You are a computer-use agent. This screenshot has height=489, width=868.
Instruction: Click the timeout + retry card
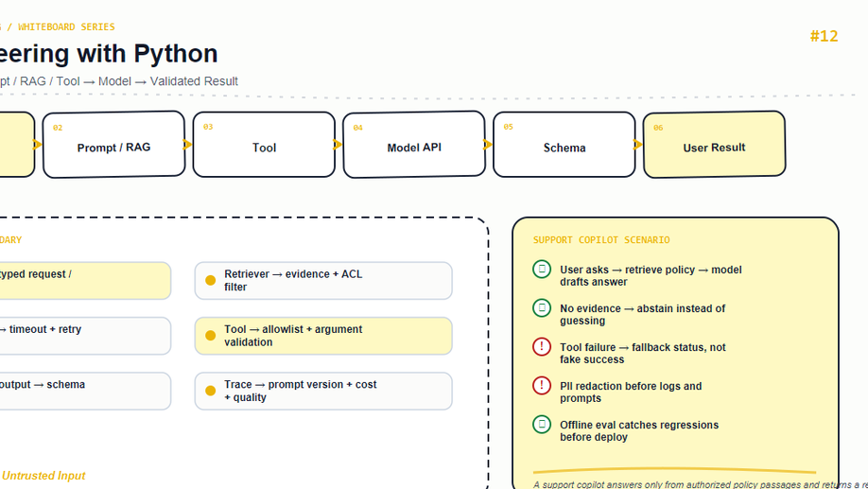tap(85, 336)
